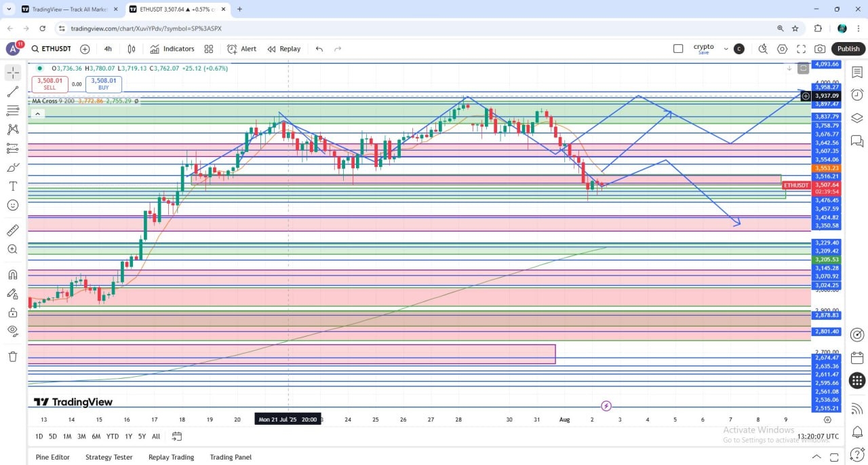
Task: Open the candlestick chart type dropdown
Action: coord(132,49)
